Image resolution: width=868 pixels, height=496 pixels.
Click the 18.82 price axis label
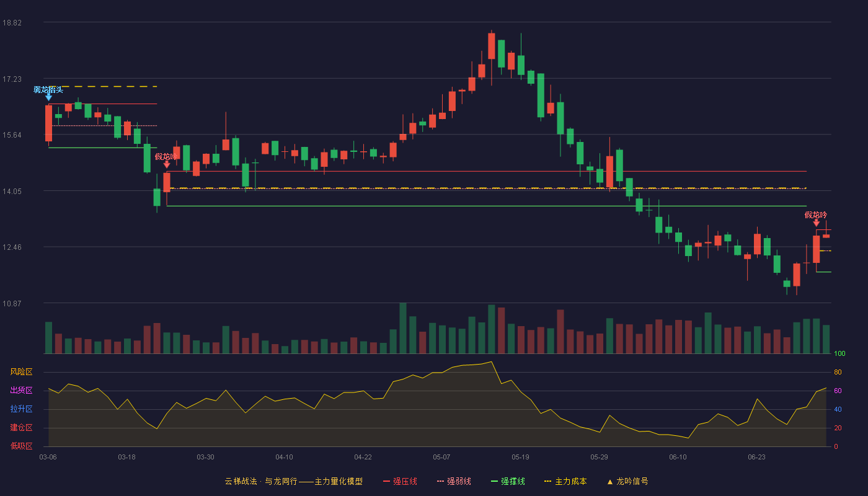12,23
